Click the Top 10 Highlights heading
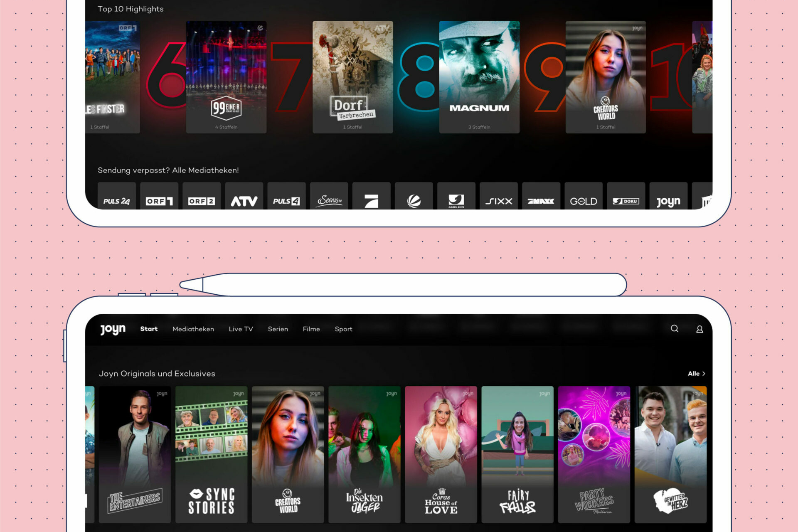The width and height of the screenshot is (798, 532). (131, 9)
